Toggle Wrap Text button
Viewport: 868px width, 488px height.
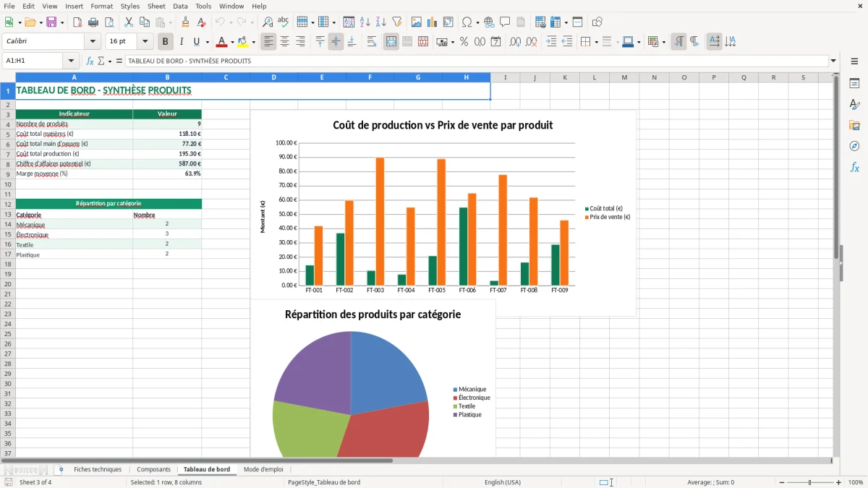pyautogui.click(x=371, y=42)
